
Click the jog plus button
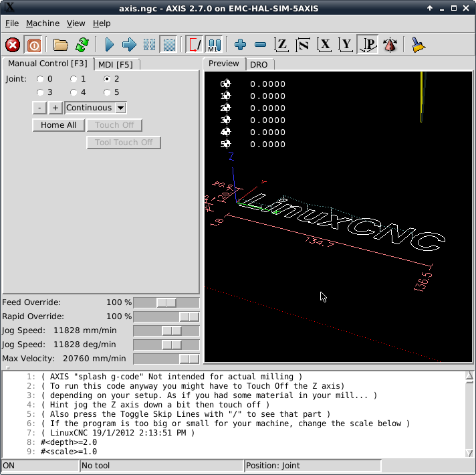(55, 108)
